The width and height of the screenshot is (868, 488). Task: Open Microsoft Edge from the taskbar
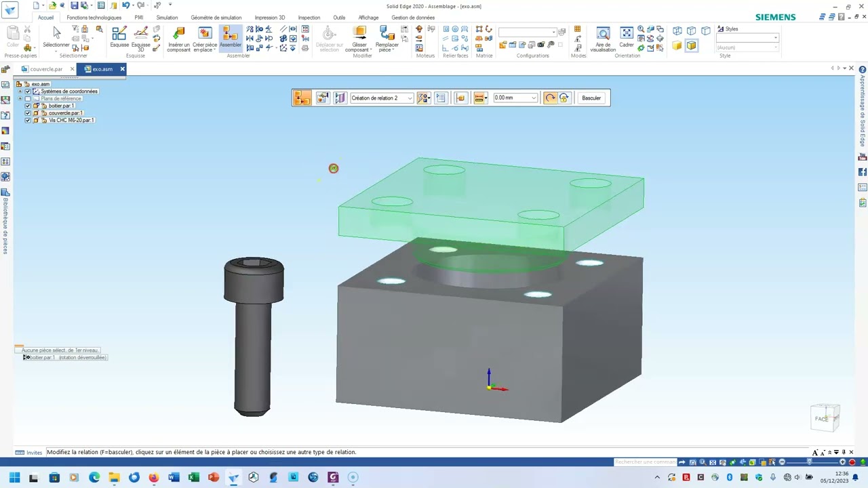[94, 477]
